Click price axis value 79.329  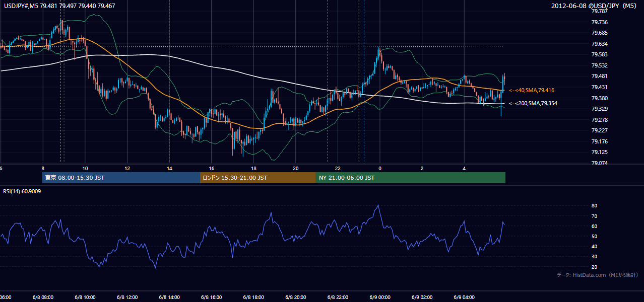[x=599, y=109]
